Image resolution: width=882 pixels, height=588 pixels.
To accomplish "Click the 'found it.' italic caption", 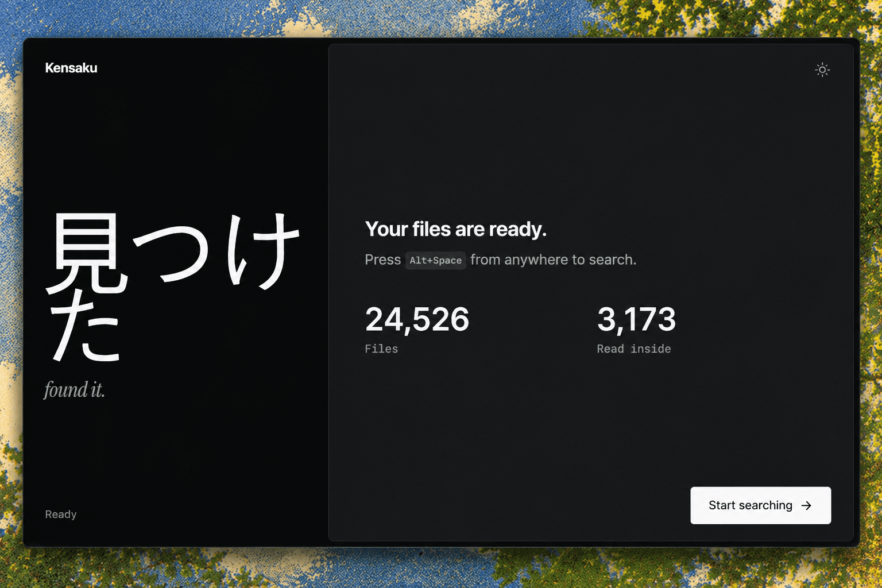I will (x=74, y=390).
